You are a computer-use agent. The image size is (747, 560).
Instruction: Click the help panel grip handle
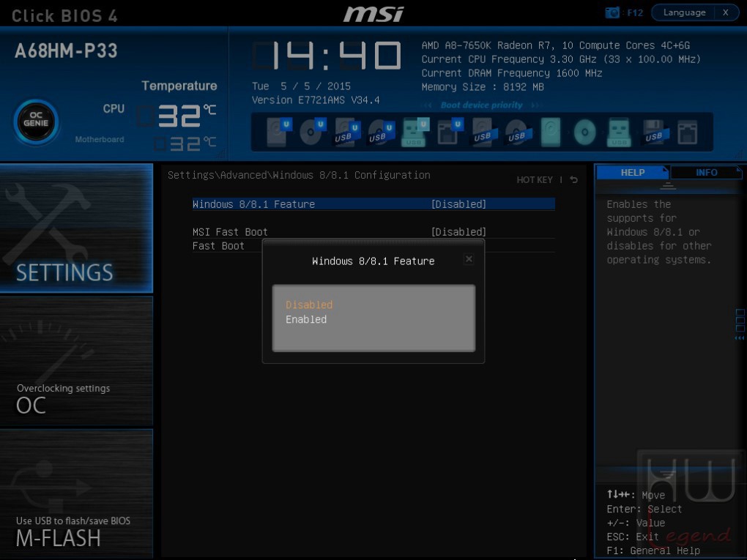pyautogui.click(x=668, y=186)
